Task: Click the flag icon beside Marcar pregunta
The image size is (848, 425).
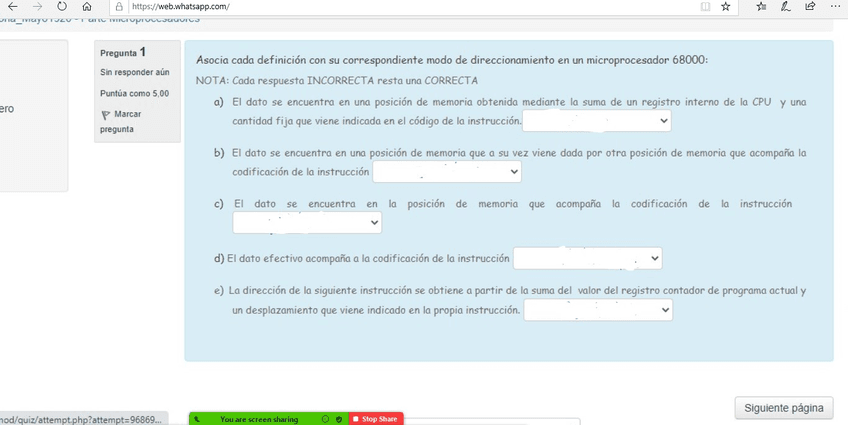Action: click(x=105, y=115)
